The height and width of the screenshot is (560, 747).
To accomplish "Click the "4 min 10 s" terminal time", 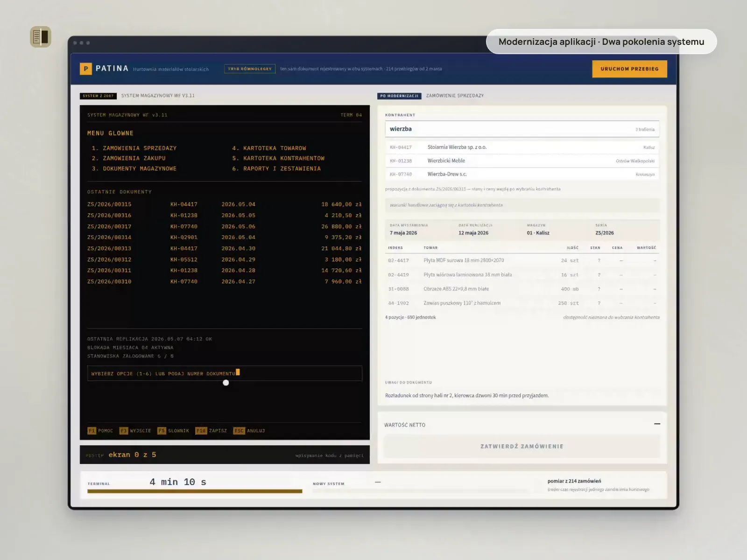I will tap(178, 482).
